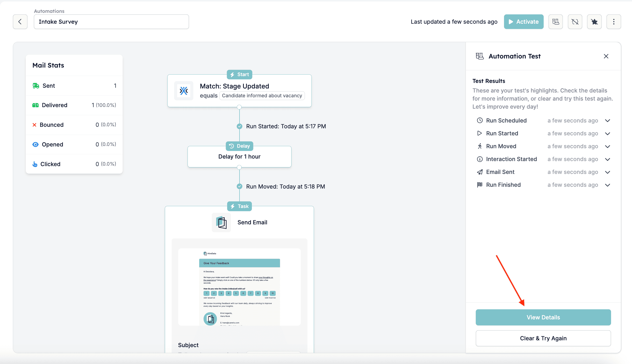Close the Automation Test panel

pyautogui.click(x=606, y=56)
